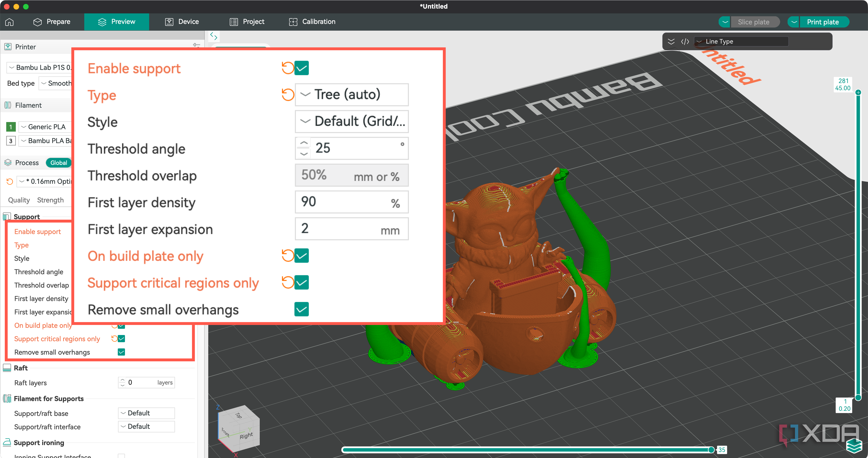Open the Support/raft base dropdown
This screenshot has height=458, width=868.
pos(146,413)
